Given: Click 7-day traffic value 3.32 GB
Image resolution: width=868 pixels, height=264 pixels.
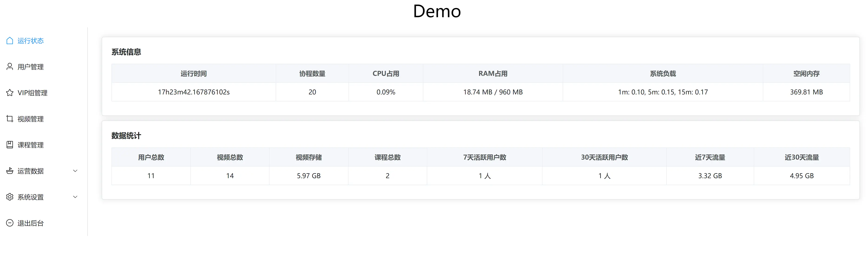Looking at the screenshot, I should point(710,176).
